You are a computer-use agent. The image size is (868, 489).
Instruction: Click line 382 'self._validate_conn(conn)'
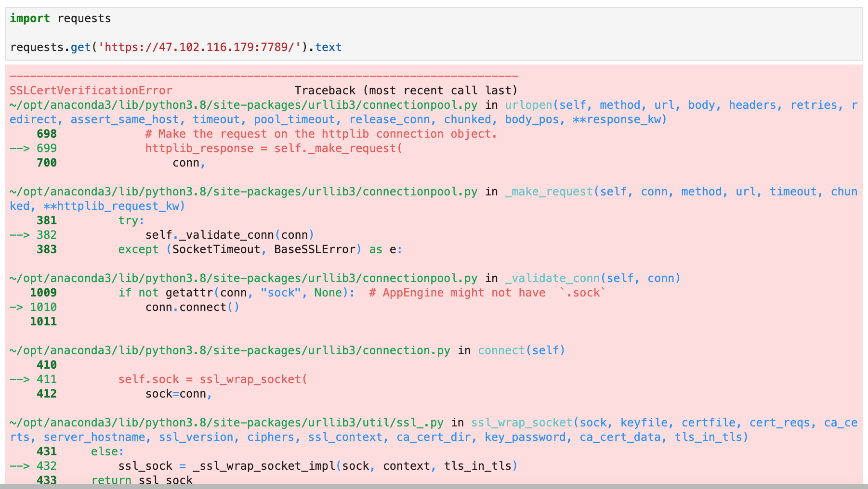230,235
